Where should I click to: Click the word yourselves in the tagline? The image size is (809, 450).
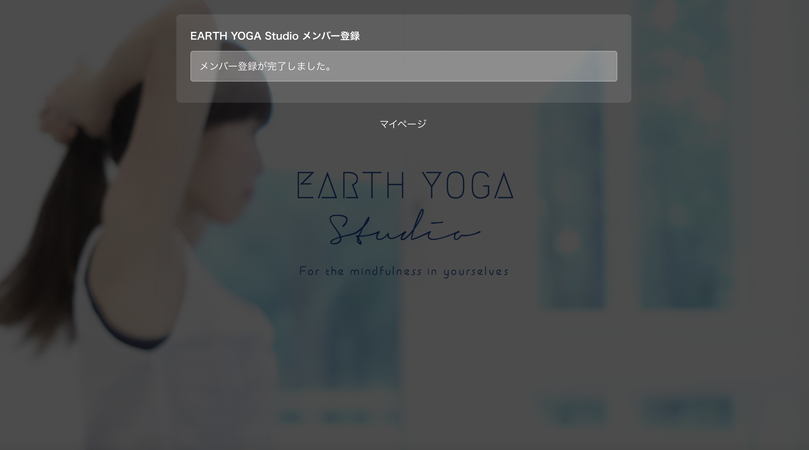476,272
